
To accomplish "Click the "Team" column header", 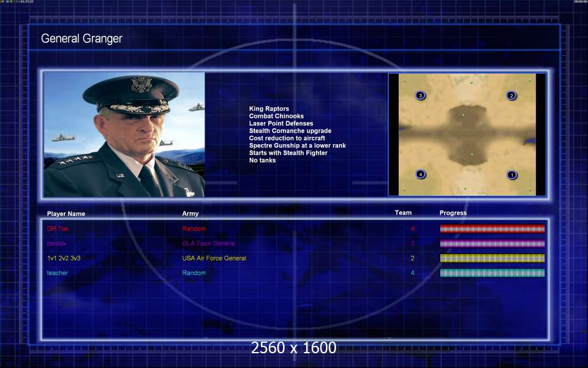I will [403, 213].
